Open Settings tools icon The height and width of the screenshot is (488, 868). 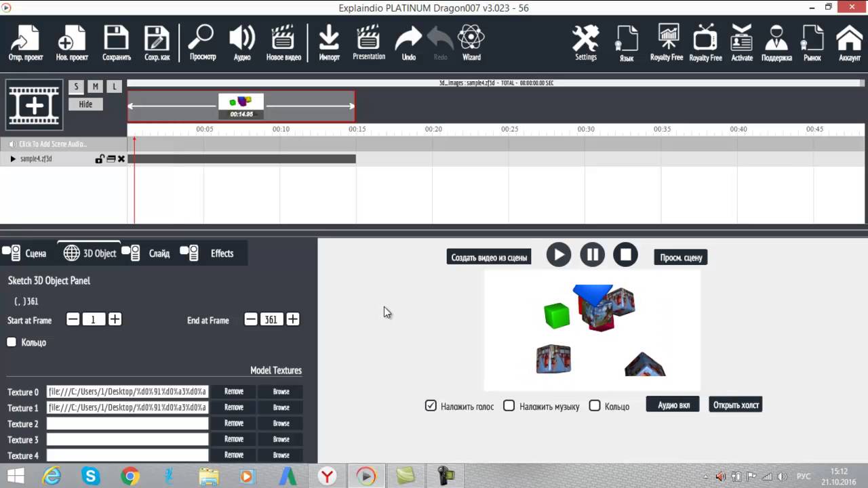[x=586, y=43]
